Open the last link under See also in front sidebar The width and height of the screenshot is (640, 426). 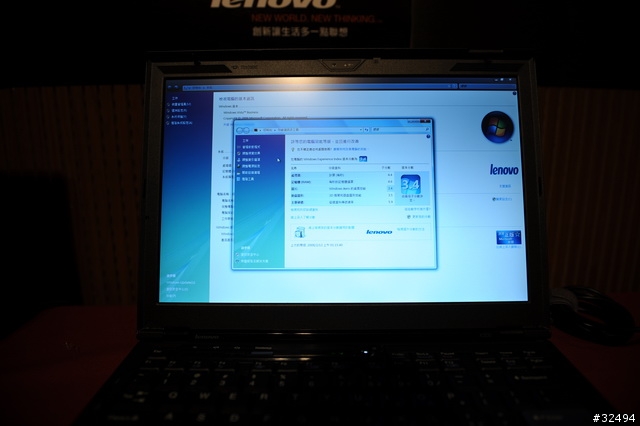point(253,261)
